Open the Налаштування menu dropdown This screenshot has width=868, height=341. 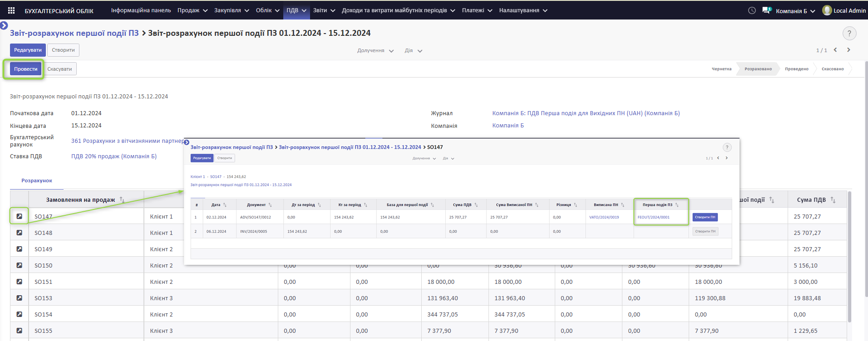click(x=523, y=10)
